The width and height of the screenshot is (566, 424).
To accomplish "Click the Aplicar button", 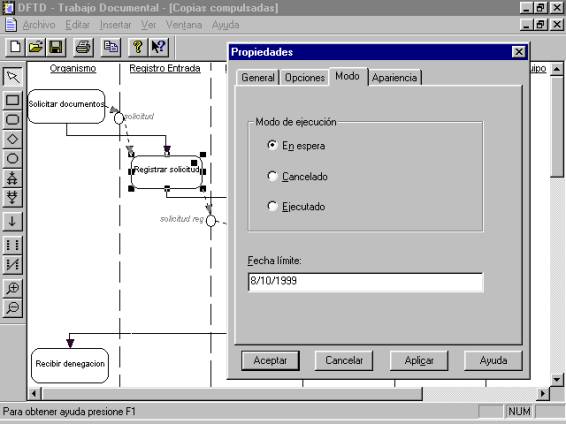I will [x=419, y=360].
